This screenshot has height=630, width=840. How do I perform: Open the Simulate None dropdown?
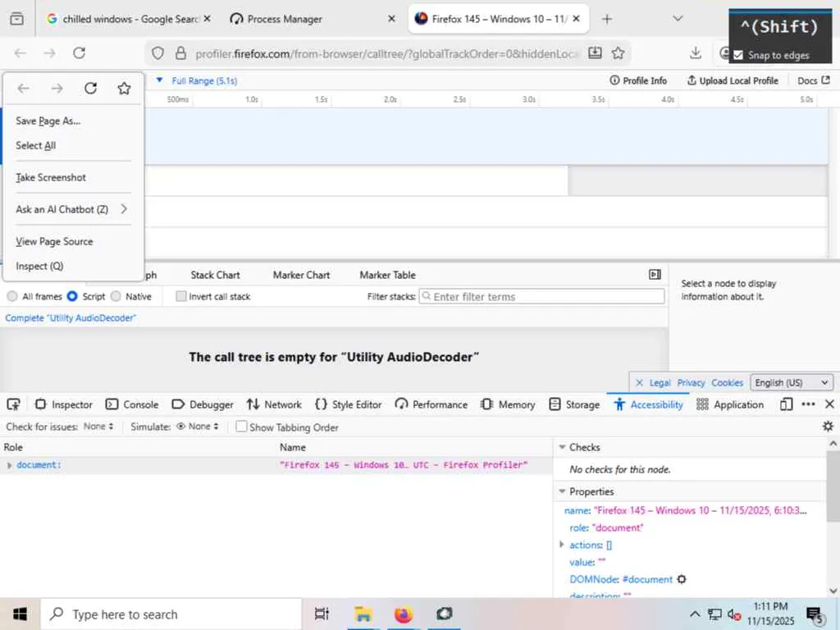tap(198, 427)
